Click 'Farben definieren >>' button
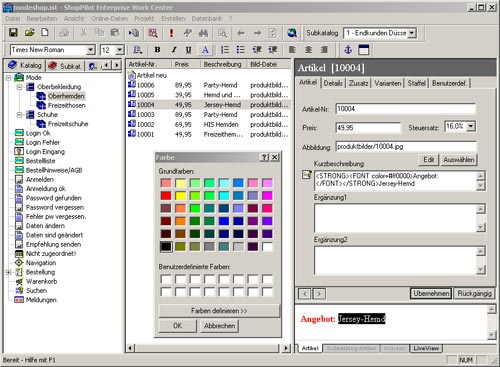Image resolution: width=500 pixels, height=367 pixels. tap(219, 311)
